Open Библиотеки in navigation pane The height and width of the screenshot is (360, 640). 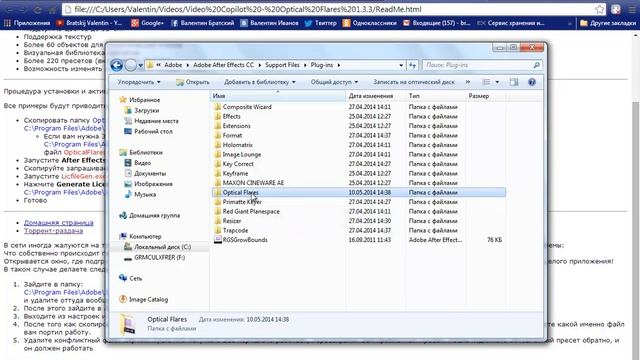point(146,153)
